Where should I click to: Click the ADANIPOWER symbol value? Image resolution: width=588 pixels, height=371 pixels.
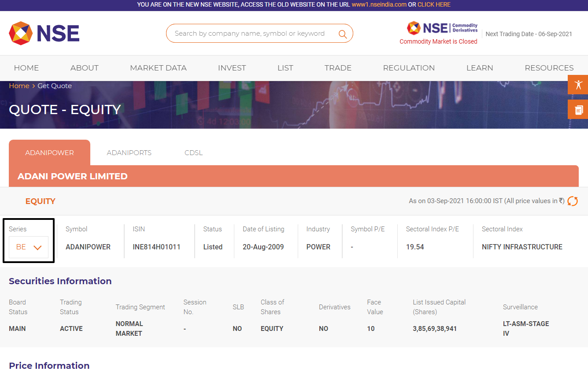point(88,247)
